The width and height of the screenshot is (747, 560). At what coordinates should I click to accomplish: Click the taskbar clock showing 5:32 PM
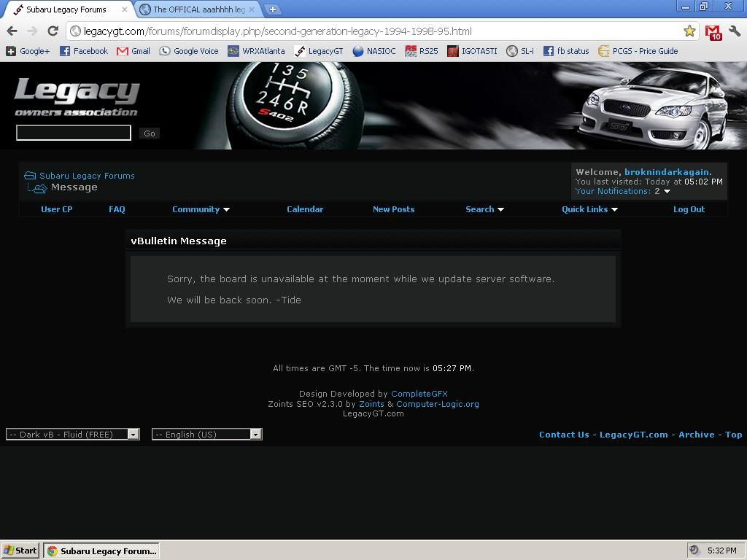click(x=721, y=551)
